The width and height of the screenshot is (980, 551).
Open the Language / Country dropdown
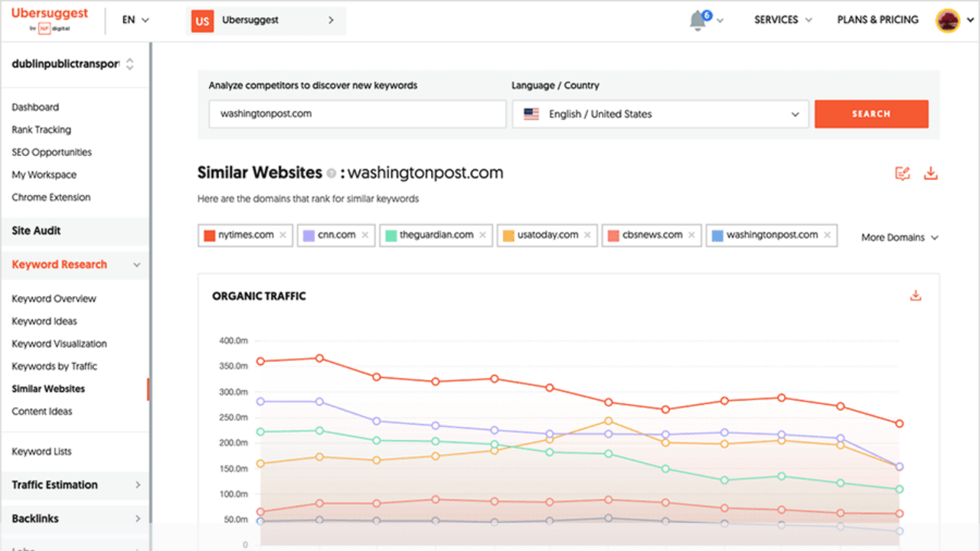click(660, 114)
